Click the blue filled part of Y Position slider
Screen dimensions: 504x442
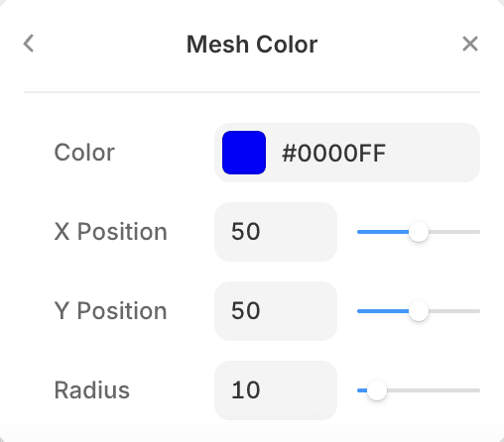coord(383,311)
